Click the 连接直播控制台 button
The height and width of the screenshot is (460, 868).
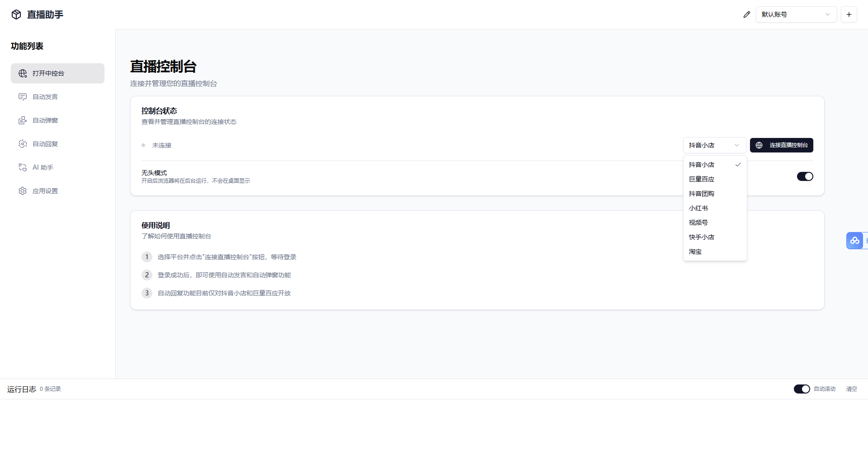[781, 145]
